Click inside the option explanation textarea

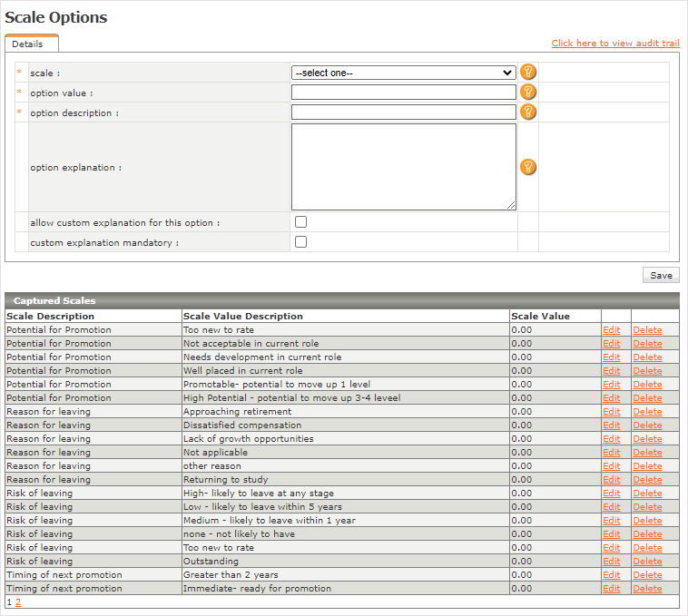(x=403, y=167)
